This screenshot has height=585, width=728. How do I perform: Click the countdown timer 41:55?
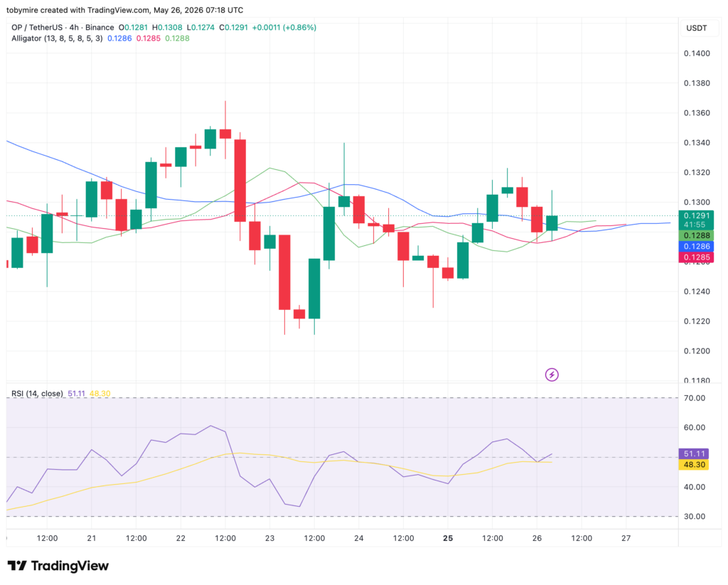coord(695,225)
